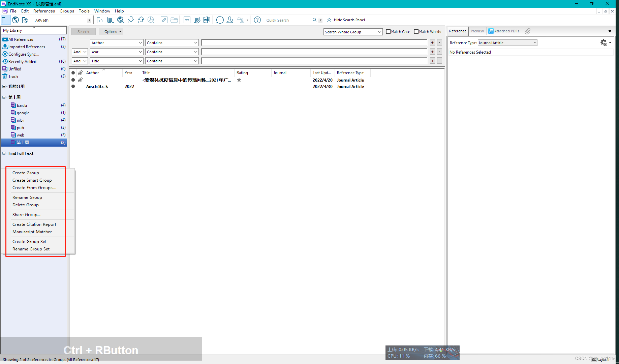Click minus button on Title search row

439,61
